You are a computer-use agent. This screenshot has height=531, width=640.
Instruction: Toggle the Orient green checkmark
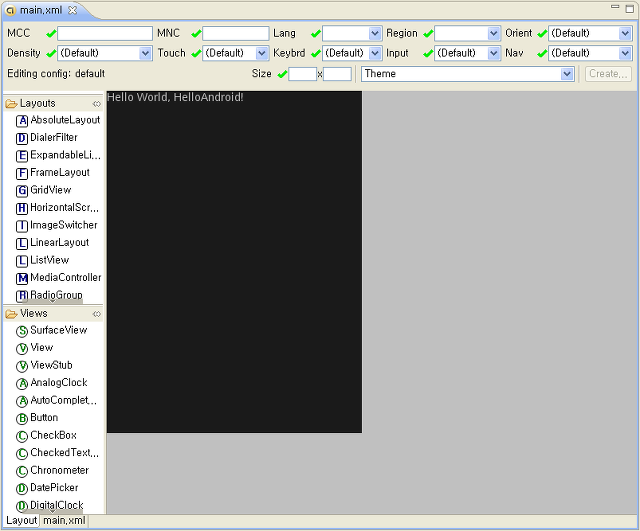[x=542, y=33]
